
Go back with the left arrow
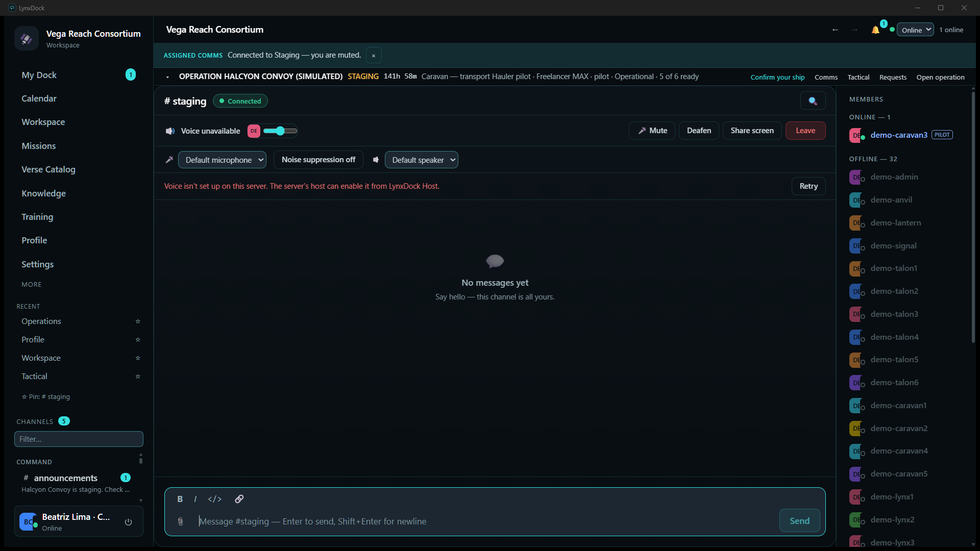835,30
